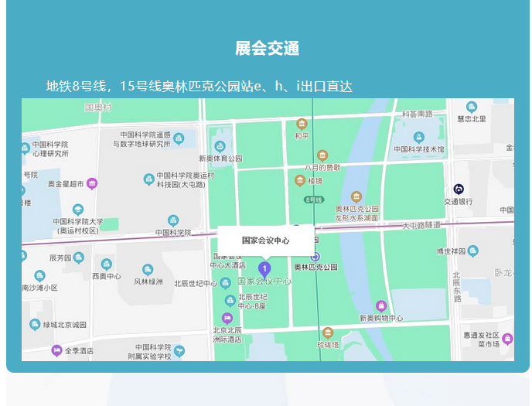Click the 奥林匹克公园 subway station icon
Viewport: 532px width, 406px height.
[315, 256]
